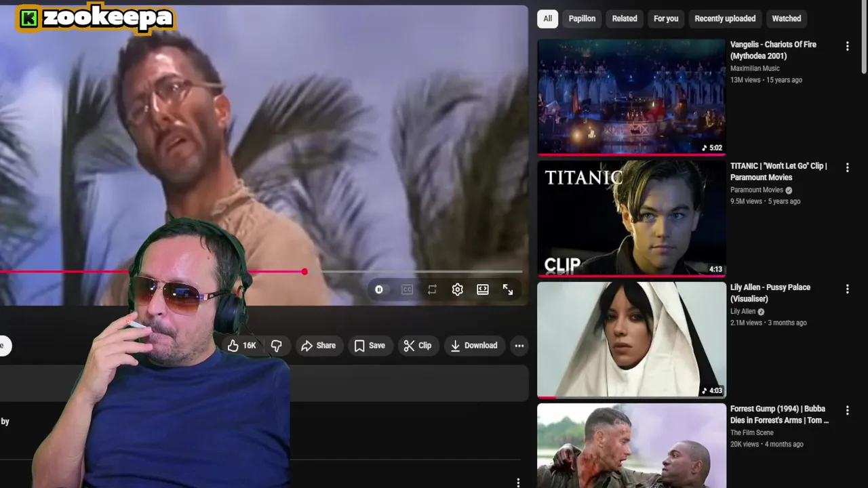Select the Papillon filter chip

tap(582, 19)
